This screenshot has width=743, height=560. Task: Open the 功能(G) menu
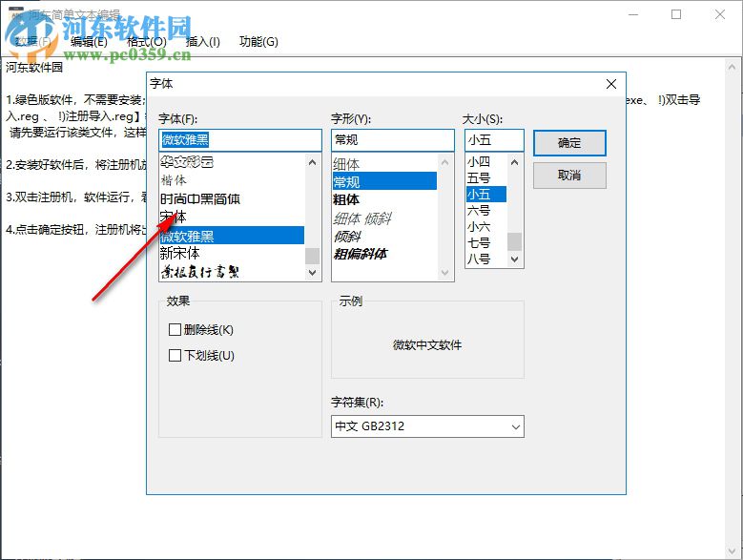coord(258,42)
